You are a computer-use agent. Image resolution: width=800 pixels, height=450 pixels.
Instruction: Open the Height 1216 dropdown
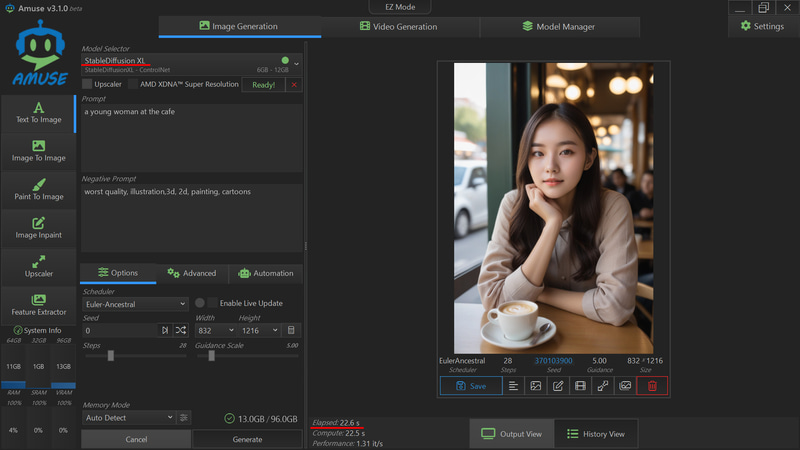coord(260,331)
